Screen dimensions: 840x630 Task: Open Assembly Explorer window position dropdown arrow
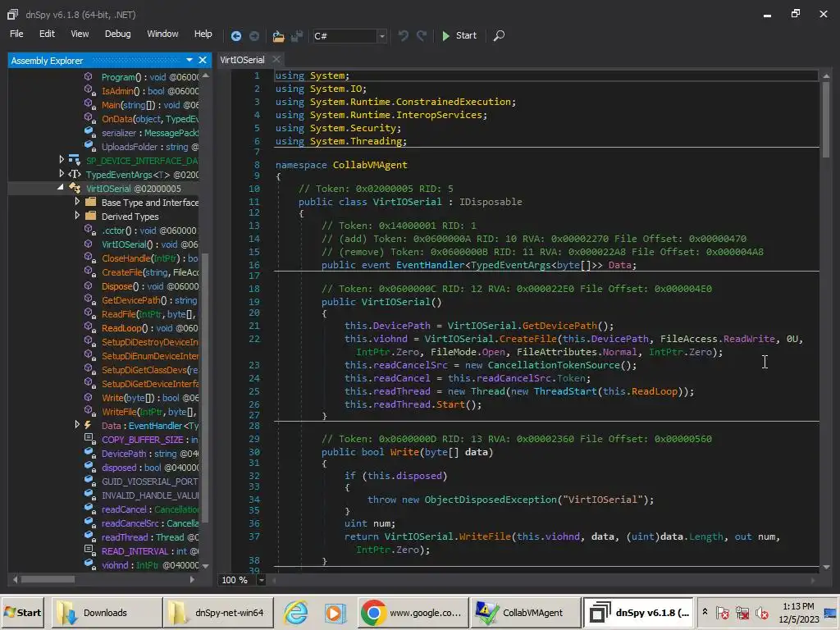point(189,60)
